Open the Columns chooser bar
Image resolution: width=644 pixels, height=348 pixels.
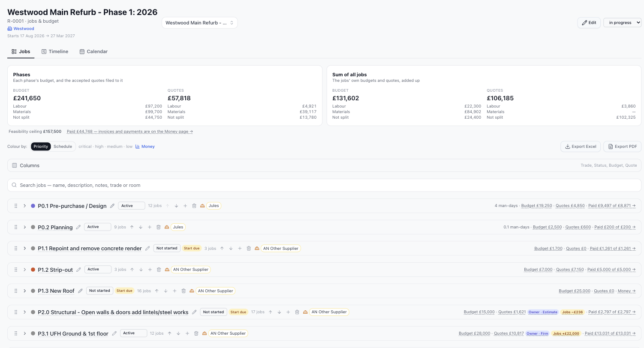pos(324,165)
